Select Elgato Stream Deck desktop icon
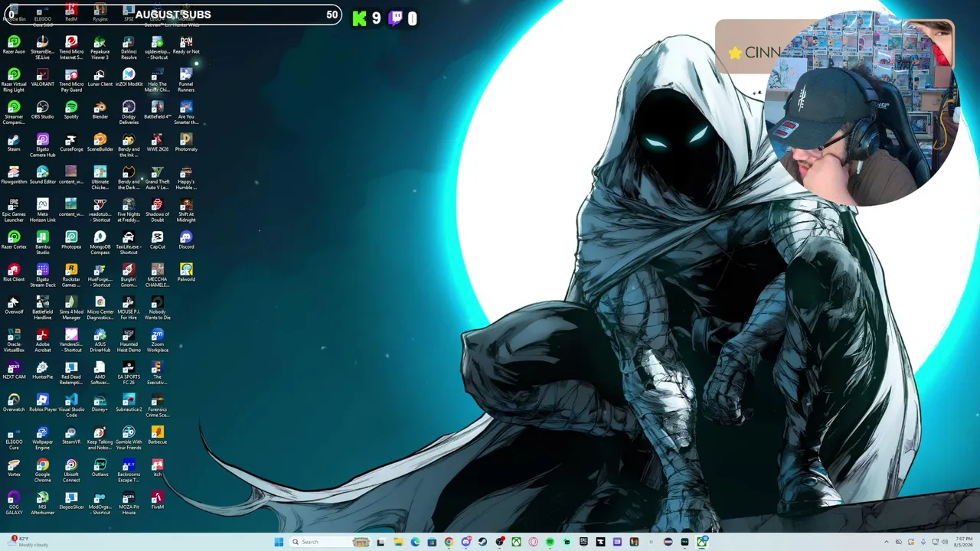The image size is (980, 551). pyautogui.click(x=42, y=275)
